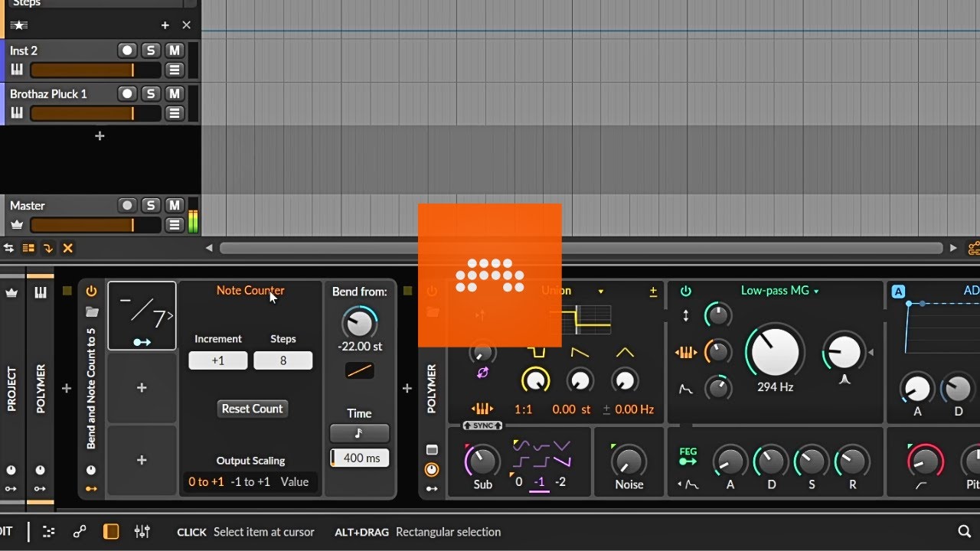The height and width of the screenshot is (551, 980).
Task: Add a modulator in the middle empty slot
Action: (x=142, y=388)
